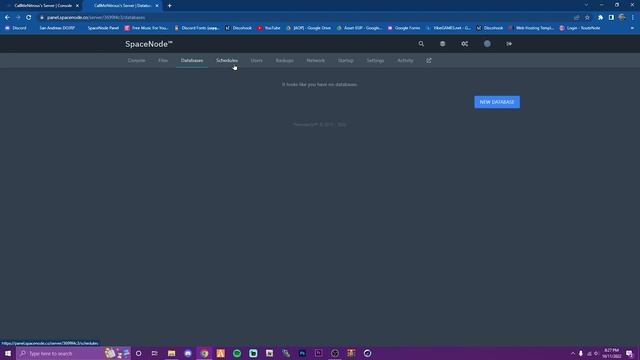Image resolution: width=640 pixels, height=360 pixels.
Task: Open the search icon in SpaceNode header
Action: click(x=421, y=44)
